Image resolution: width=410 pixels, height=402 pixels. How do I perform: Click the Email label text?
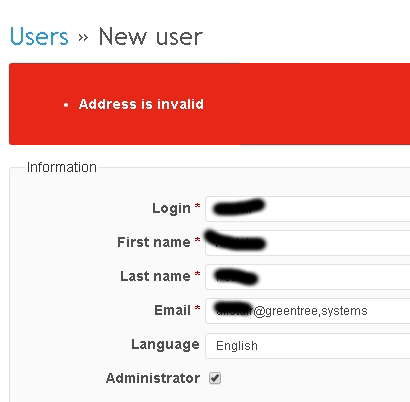point(172,310)
